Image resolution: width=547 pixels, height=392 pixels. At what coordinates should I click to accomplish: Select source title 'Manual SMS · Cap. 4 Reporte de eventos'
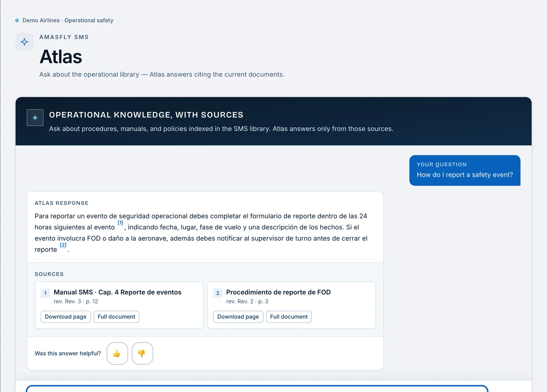(x=118, y=292)
